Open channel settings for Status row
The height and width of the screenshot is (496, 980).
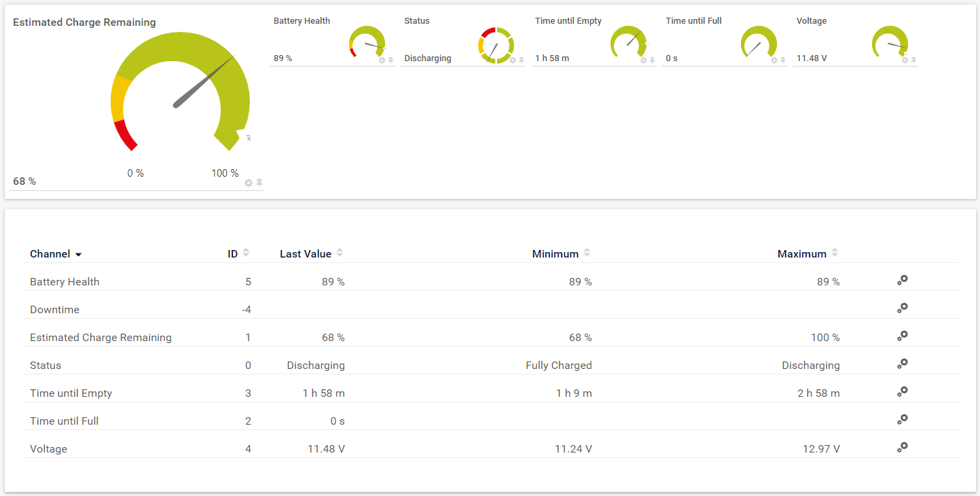coord(902,364)
